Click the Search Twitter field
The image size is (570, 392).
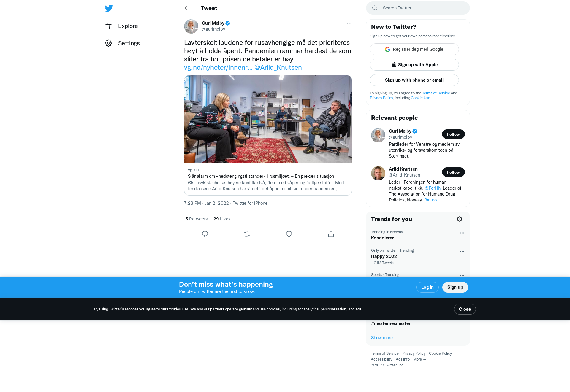tap(418, 8)
